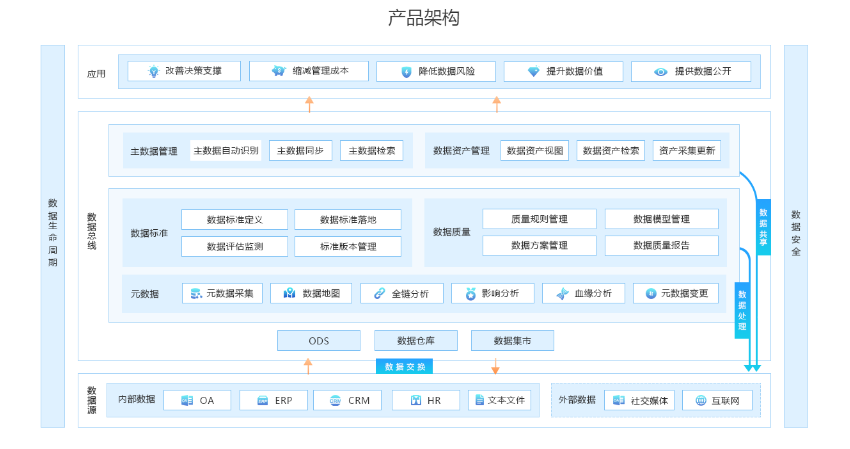This screenshot has height=449, width=850.
Task: Click the lightbulb icon beside 改善决策支撑
Action: [x=154, y=72]
